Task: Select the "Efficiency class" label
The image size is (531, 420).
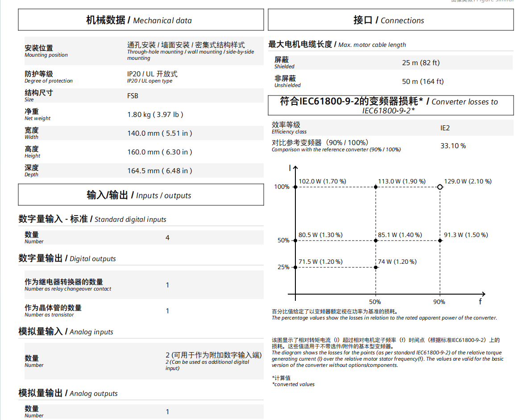Action: [289, 132]
